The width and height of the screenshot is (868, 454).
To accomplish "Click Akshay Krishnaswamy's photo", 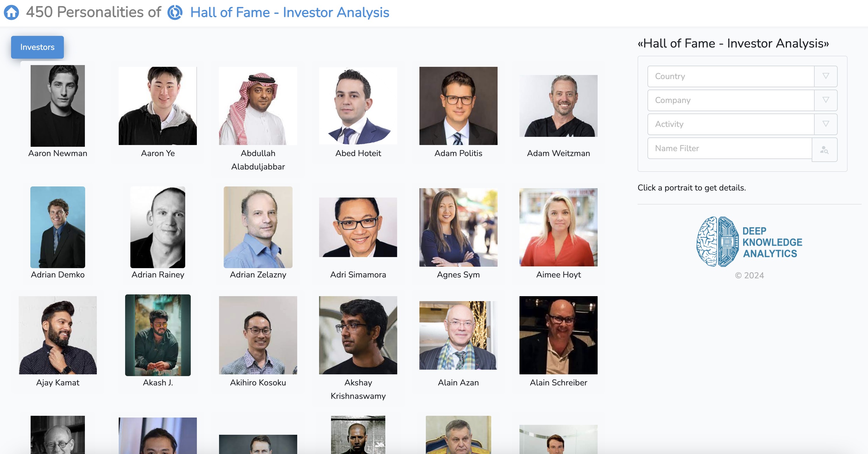I will click(358, 335).
